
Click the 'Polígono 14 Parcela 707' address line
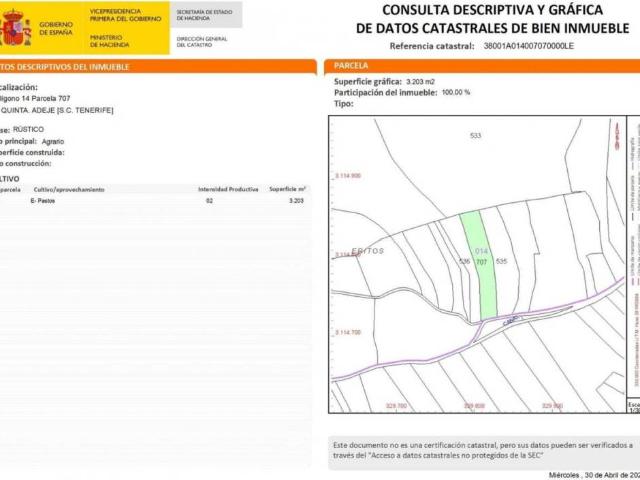[35, 99]
